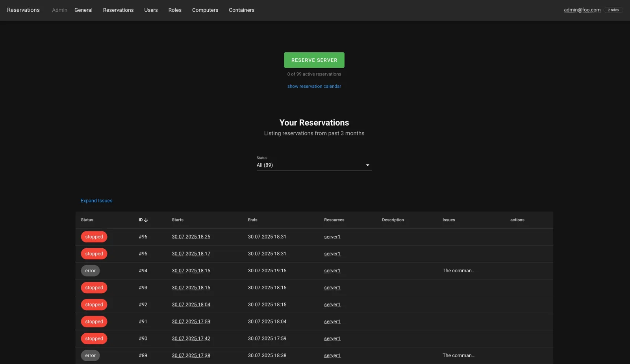This screenshot has height=364, width=630.
Task: Click start time 30.07.2025 18:25
Action: click(191, 237)
